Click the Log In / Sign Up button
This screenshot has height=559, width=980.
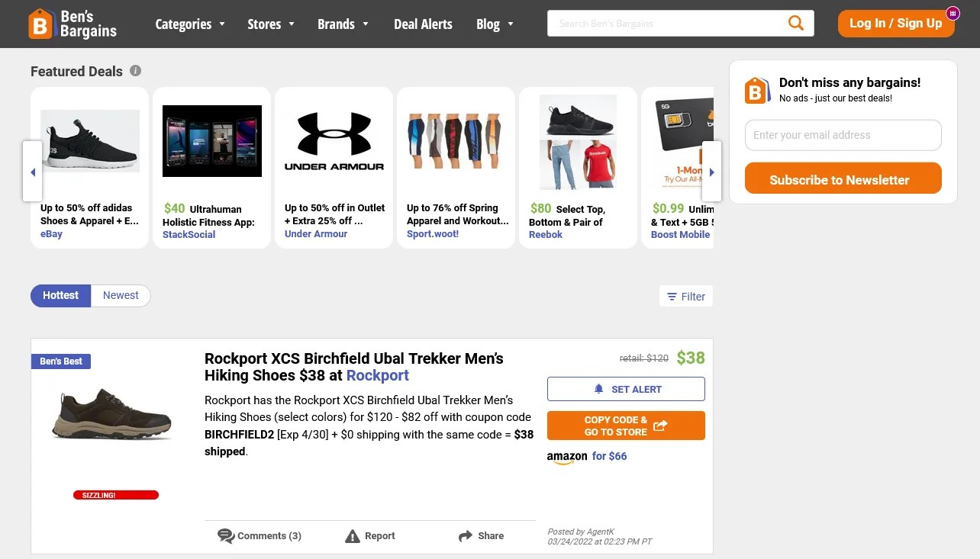[x=895, y=23]
